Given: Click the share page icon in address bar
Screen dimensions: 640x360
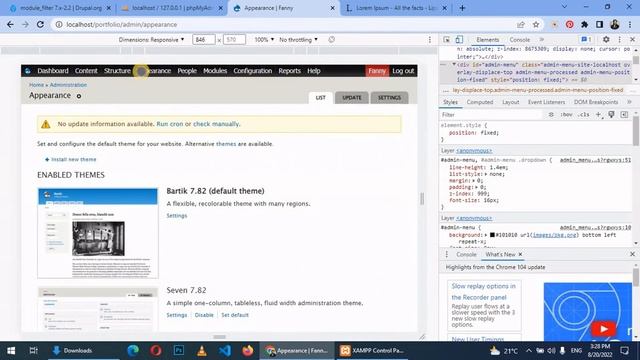Looking at the screenshot, I should tap(521, 24).
